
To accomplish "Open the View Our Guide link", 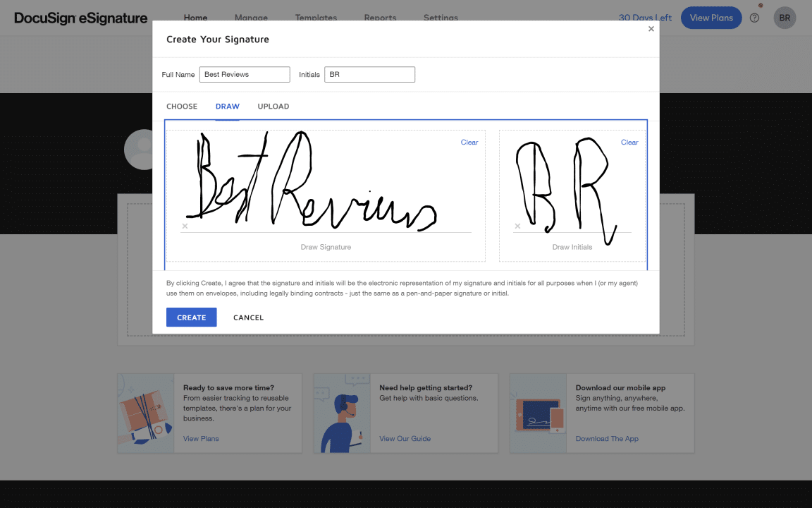I will click(405, 438).
